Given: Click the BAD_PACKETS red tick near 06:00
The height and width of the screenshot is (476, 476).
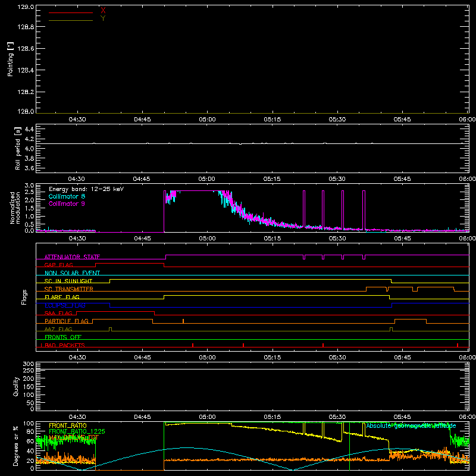Looking at the screenshot, I should [458, 345].
